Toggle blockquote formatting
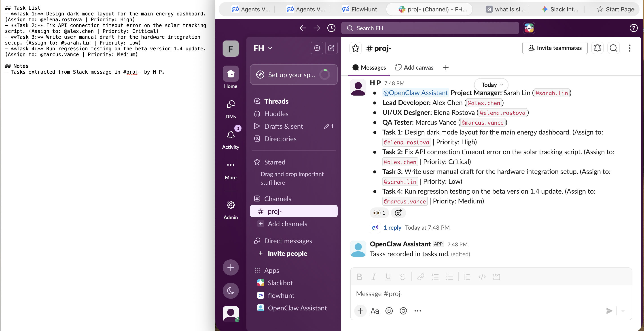The height and width of the screenshot is (331, 644). 468,277
